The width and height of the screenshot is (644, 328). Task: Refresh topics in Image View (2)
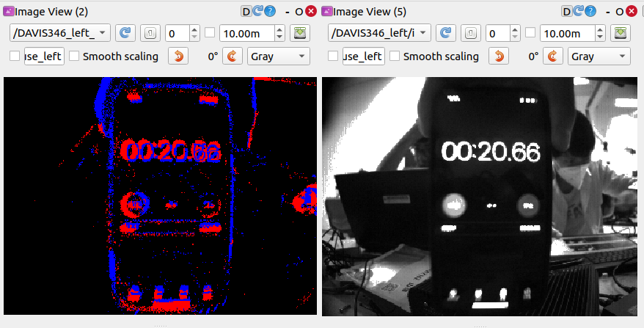(x=125, y=33)
